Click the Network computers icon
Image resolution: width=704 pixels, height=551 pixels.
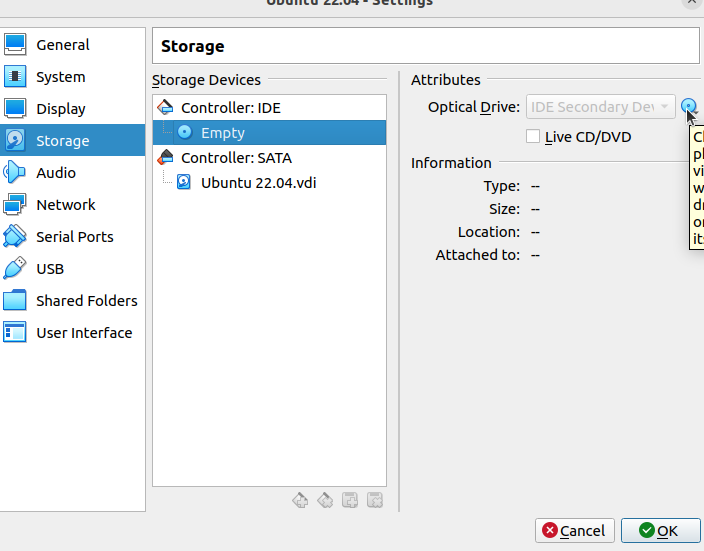[15, 205]
